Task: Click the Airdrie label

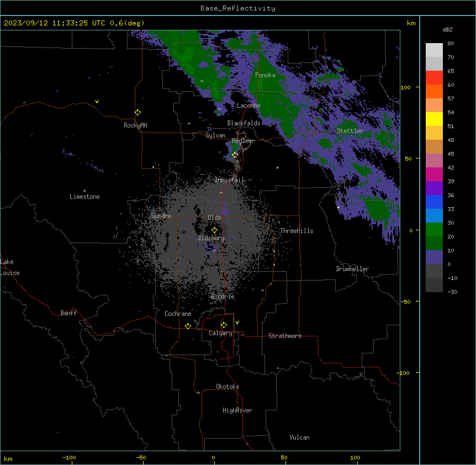Action: (223, 297)
